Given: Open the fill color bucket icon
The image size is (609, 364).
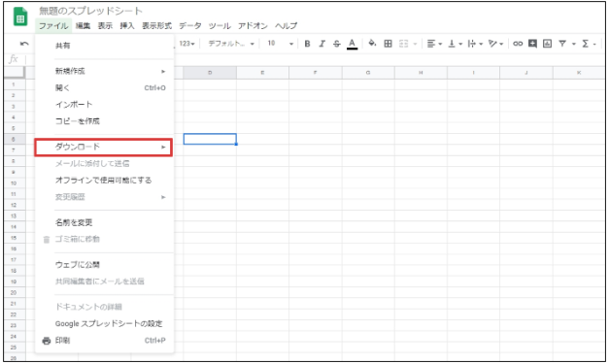Looking at the screenshot, I should pos(372,44).
